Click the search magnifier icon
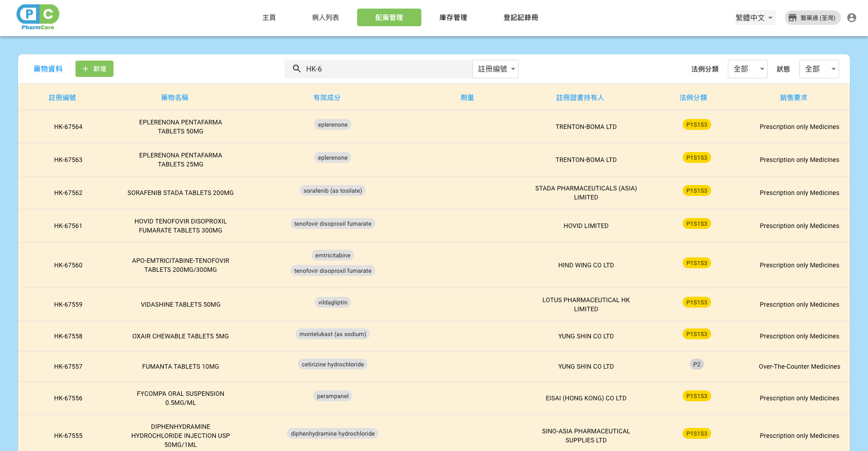This screenshot has height=451, width=868. (297, 69)
